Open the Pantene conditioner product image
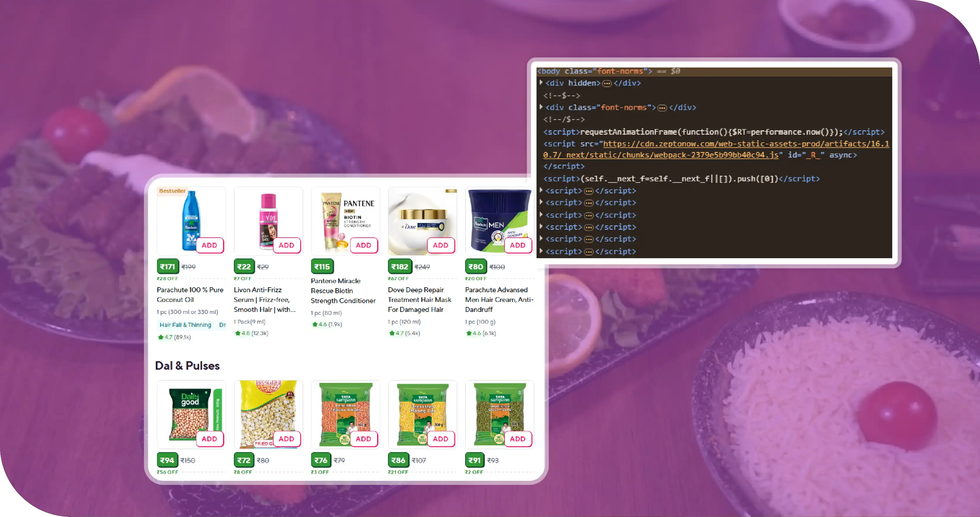Viewport: 980px width, 517px height. tap(345, 221)
